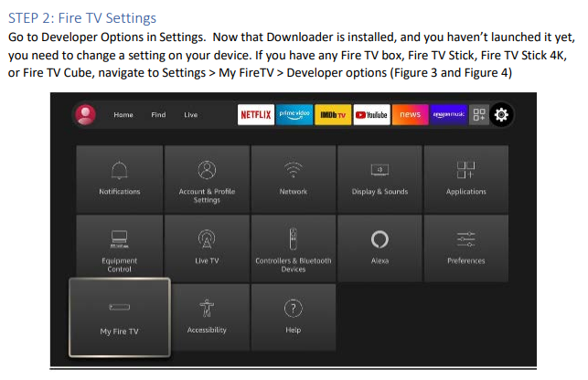This screenshot has height=380, width=588.
Task: Open the Network settings tile
Action: coord(294,179)
